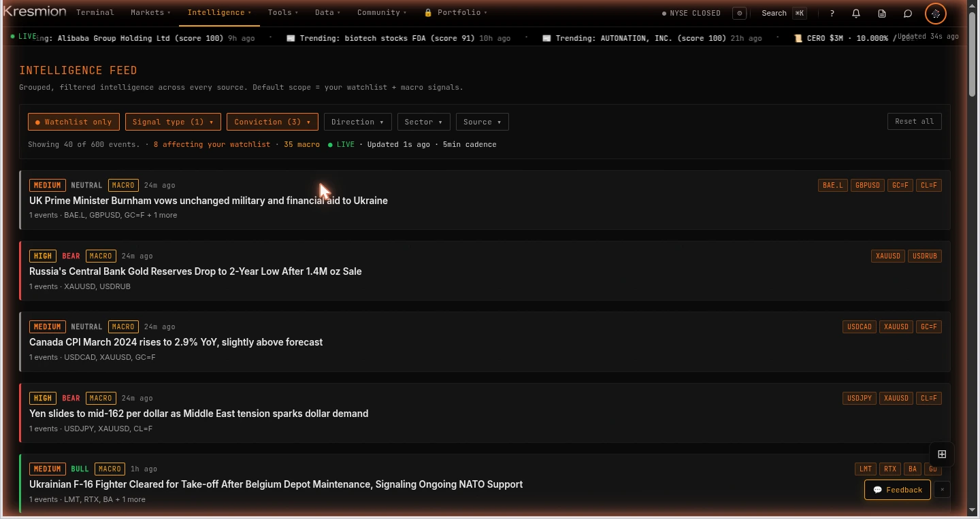Open the chat bubble icon
Viewport: 980px width, 519px height.
tap(908, 13)
